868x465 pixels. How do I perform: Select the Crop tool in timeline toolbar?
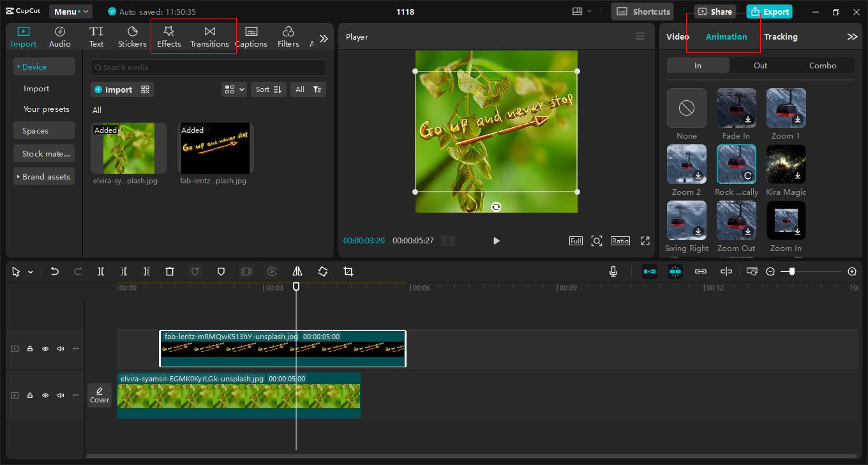(x=348, y=271)
